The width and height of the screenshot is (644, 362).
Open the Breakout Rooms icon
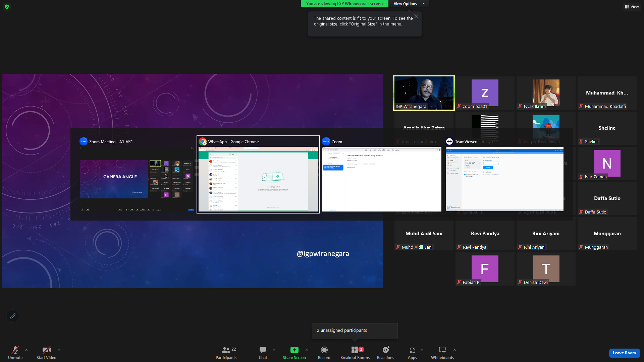355,350
